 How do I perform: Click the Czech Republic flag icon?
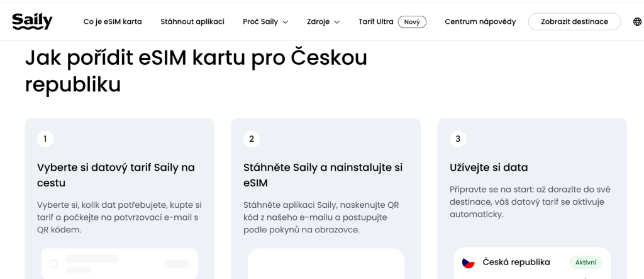click(x=468, y=263)
